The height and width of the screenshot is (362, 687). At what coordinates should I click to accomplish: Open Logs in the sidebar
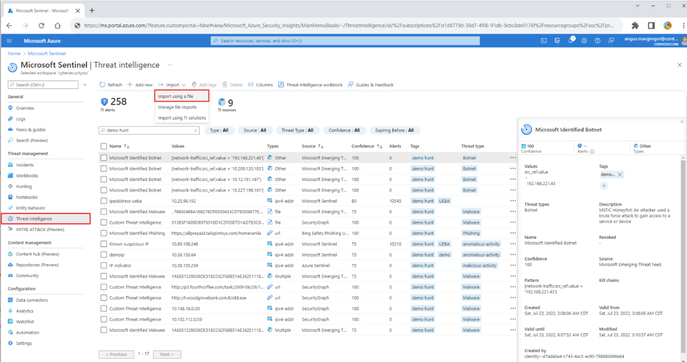tap(21, 119)
